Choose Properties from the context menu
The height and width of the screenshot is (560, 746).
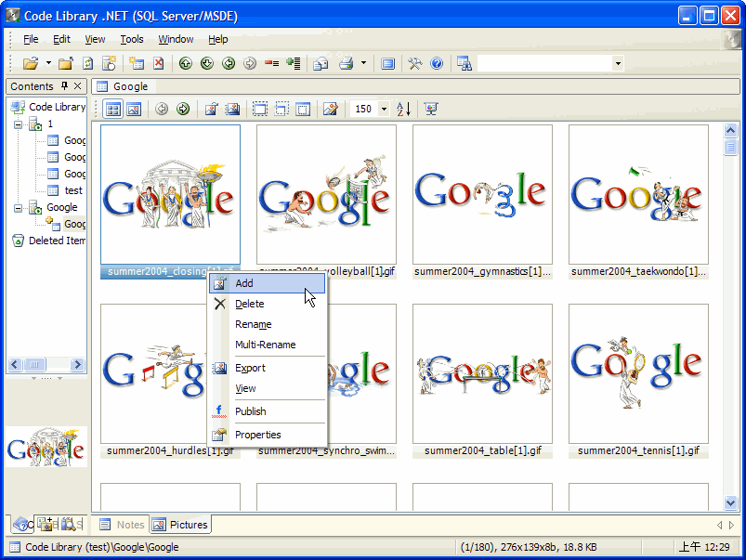[268, 435]
